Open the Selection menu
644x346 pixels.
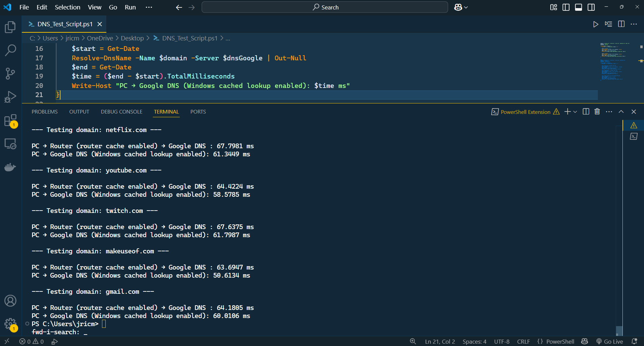(x=67, y=7)
